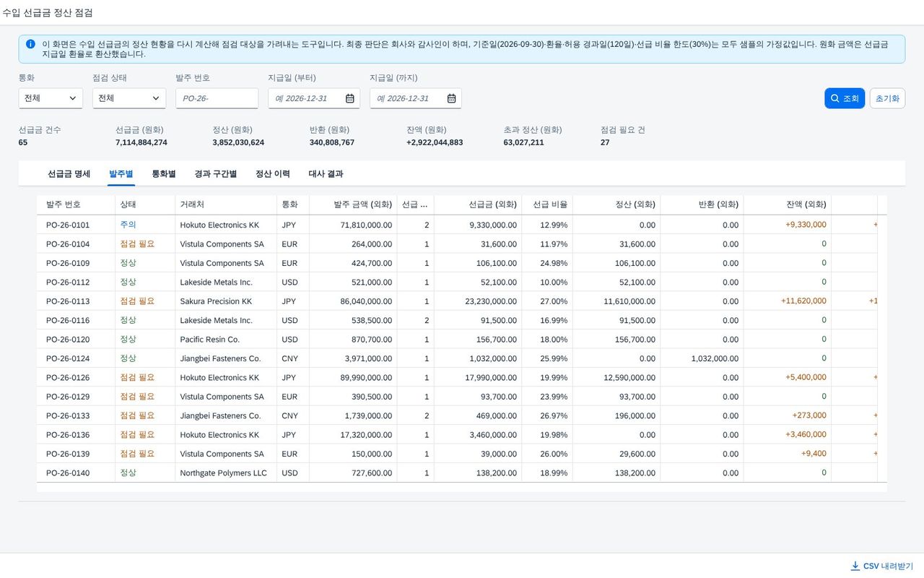Image resolution: width=924 pixels, height=578 pixels.
Task: Click 주의 status in the PO-26-0101 row
Action: click(x=128, y=225)
